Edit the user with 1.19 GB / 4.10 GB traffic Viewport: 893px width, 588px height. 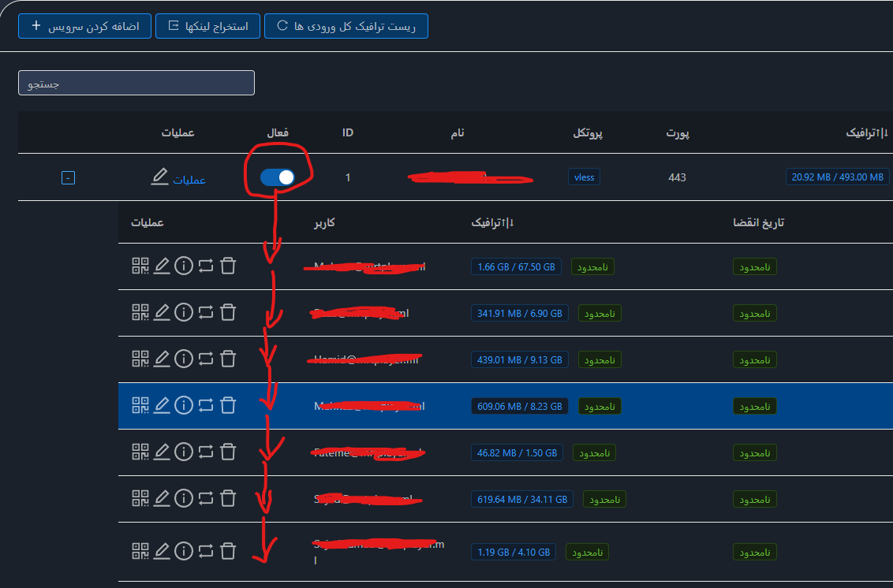pyautogui.click(x=162, y=552)
